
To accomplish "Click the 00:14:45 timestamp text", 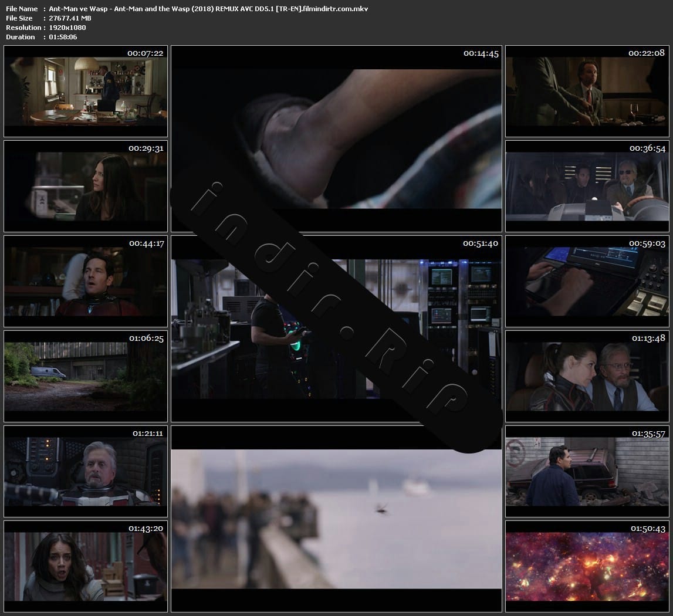I will coord(481,53).
